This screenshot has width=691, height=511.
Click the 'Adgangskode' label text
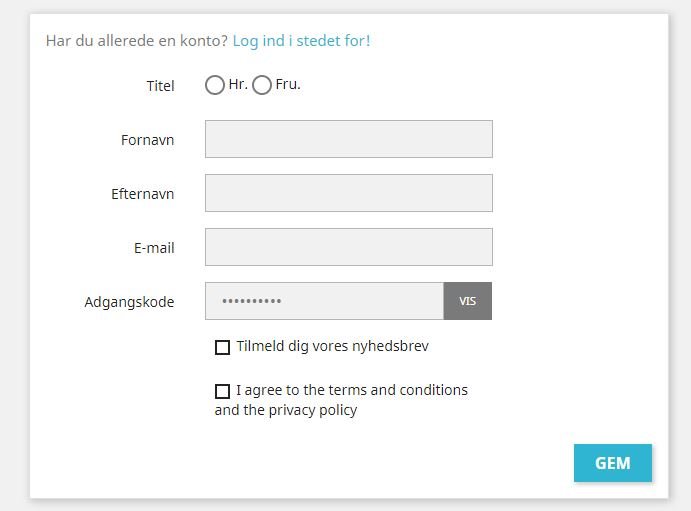[x=130, y=302]
